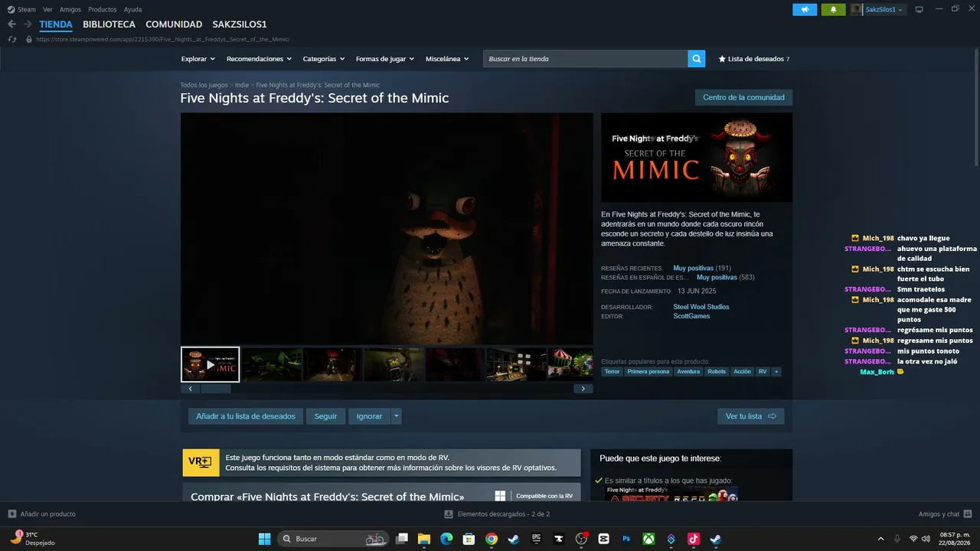
Task: Click the Terror tag
Action: pos(612,372)
